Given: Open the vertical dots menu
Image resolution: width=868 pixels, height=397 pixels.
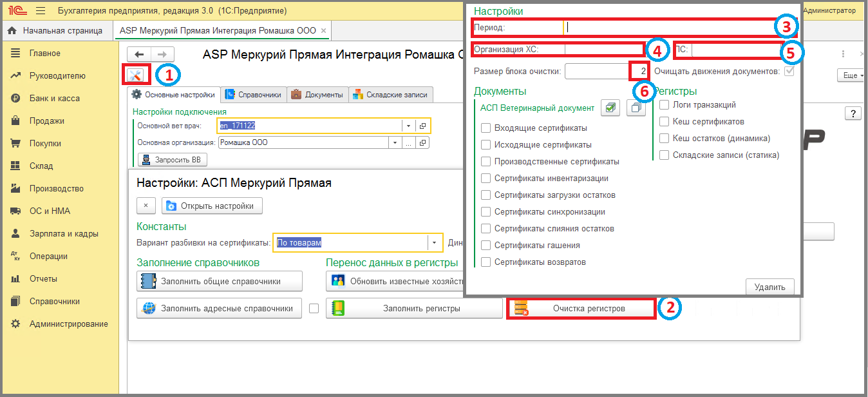Looking at the screenshot, I should click(844, 54).
